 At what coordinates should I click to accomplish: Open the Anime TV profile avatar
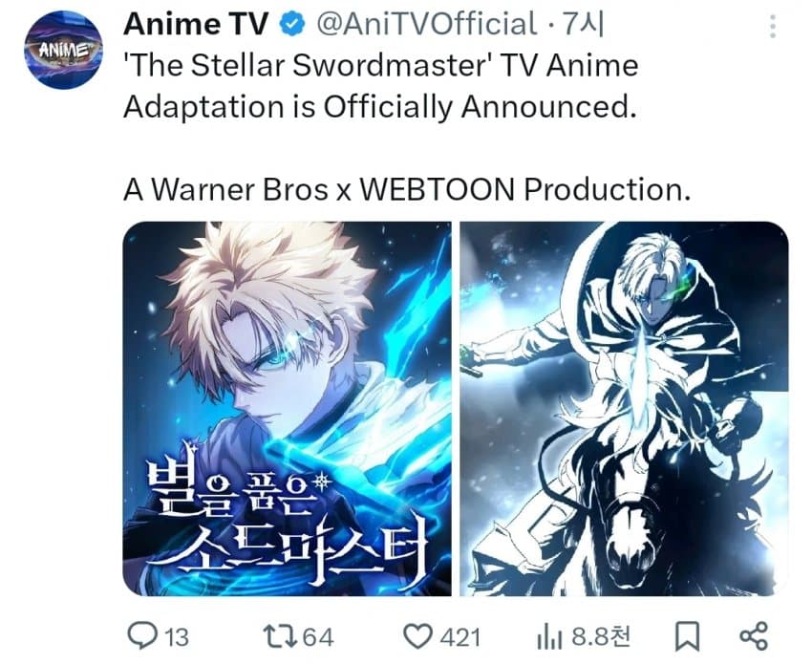click(x=63, y=51)
